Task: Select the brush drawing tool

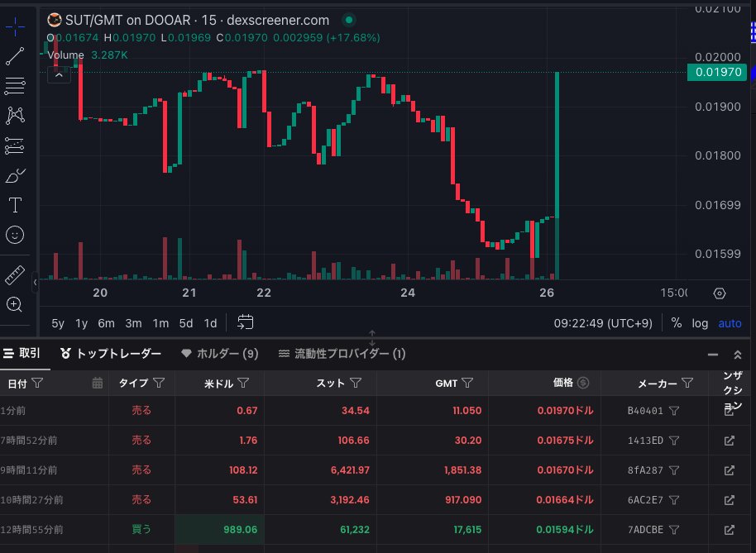Action: point(15,175)
